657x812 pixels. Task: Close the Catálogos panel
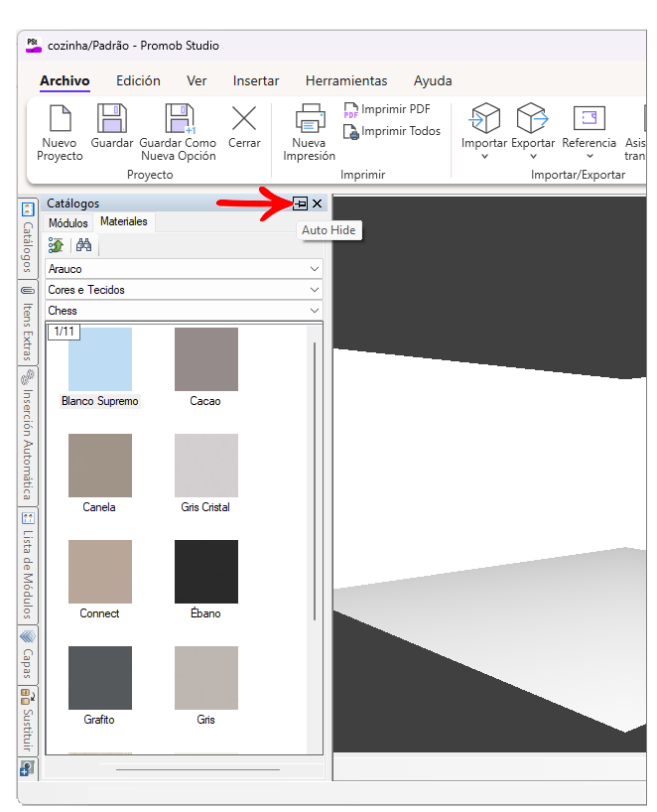point(317,203)
